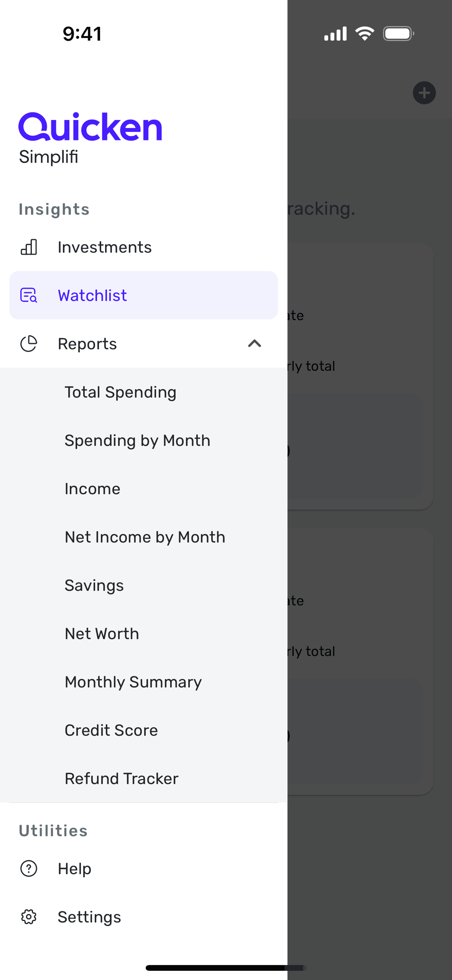Select the Watchlist menu item
This screenshot has width=452, height=980.
pos(143,295)
